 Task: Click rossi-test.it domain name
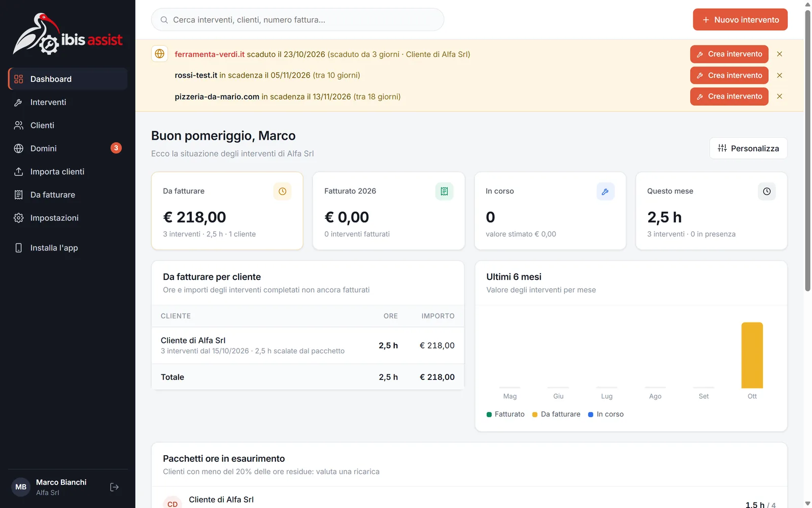pos(196,75)
